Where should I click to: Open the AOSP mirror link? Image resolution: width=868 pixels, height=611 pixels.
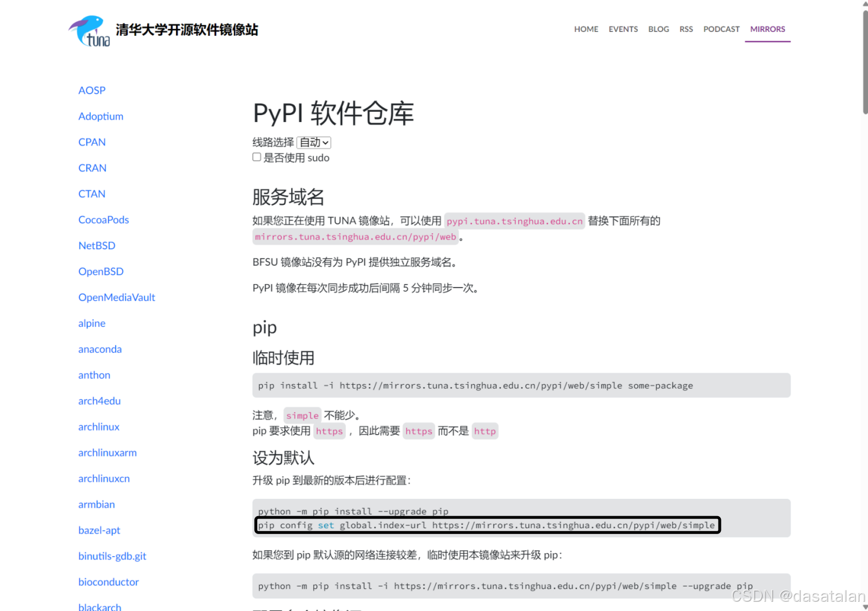[92, 90]
